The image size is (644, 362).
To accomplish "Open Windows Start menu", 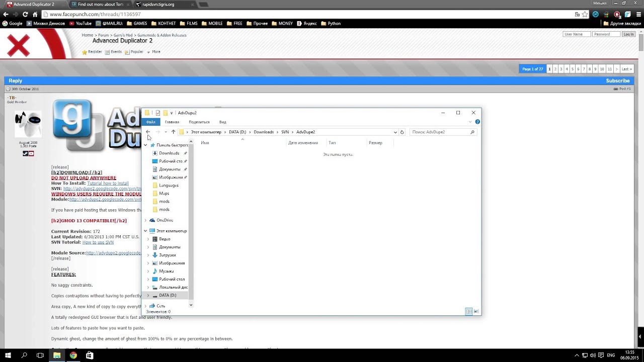I will tap(8, 355).
